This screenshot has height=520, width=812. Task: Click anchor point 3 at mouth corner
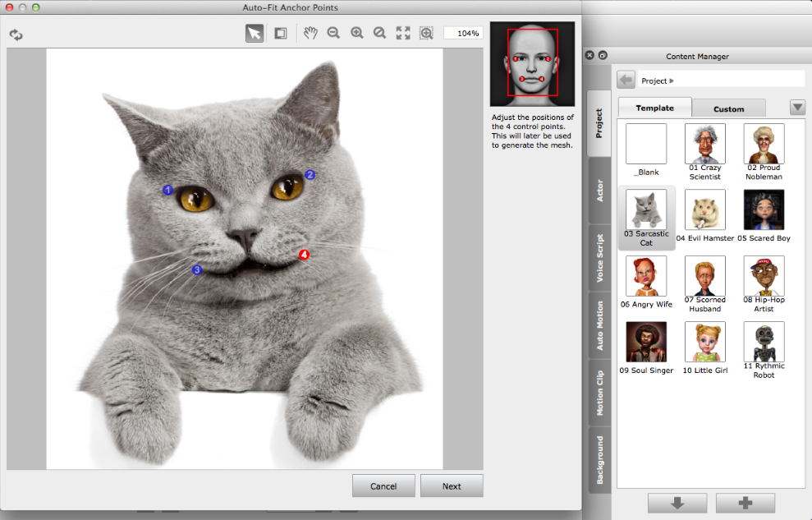click(x=197, y=269)
